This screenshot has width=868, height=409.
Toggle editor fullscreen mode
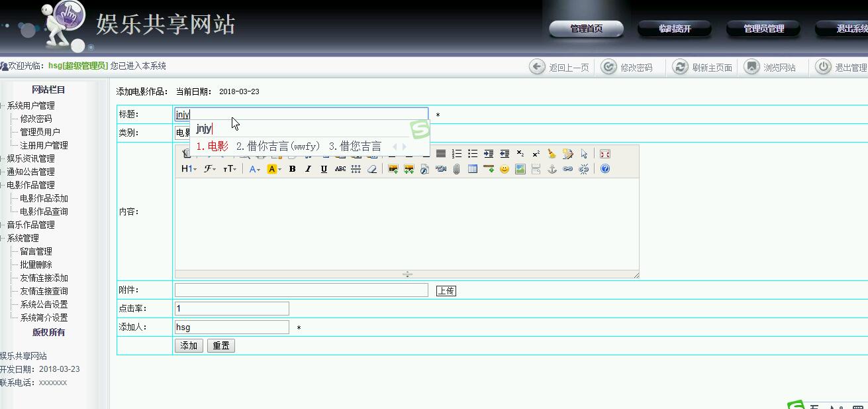click(605, 154)
